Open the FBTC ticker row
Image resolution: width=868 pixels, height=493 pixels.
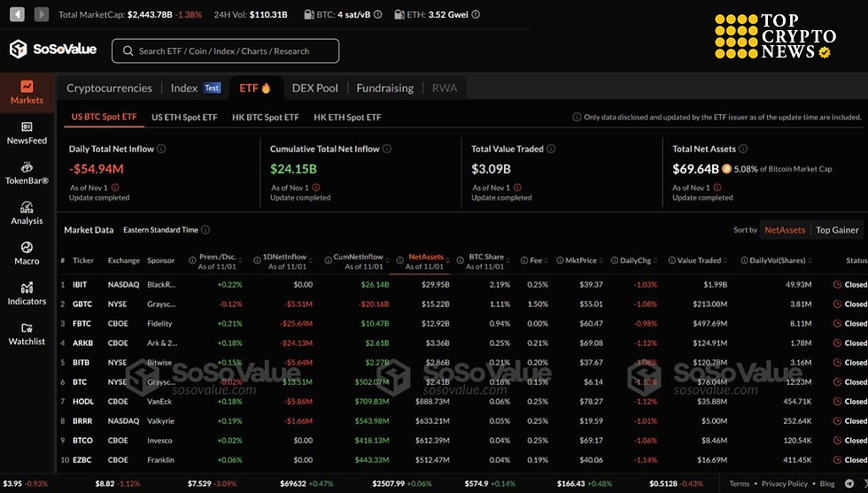(462, 323)
